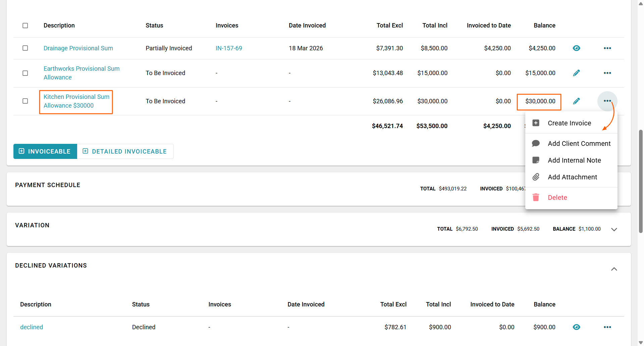Image resolution: width=644 pixels, height=346 pixels.
Task: Click the vertical page scrollbar thumb
Action: click(641, 181)
